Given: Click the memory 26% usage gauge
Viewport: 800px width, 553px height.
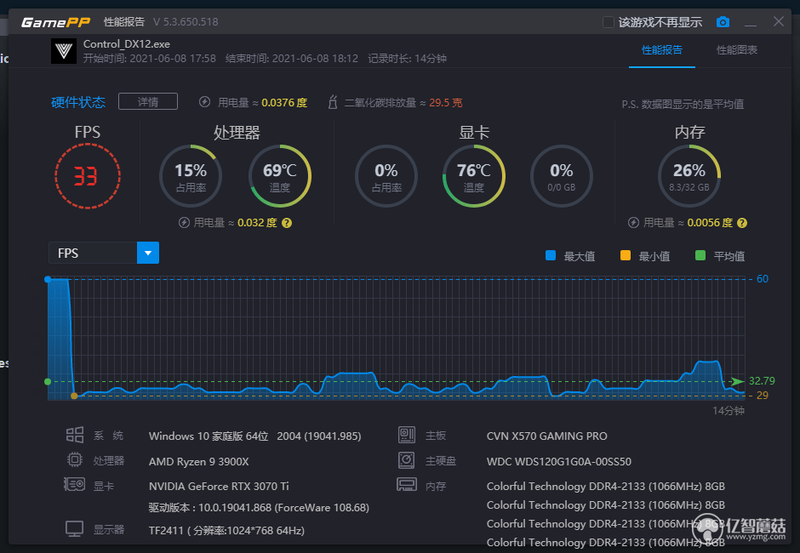Looking at the screenshot, I should [689, 176].
